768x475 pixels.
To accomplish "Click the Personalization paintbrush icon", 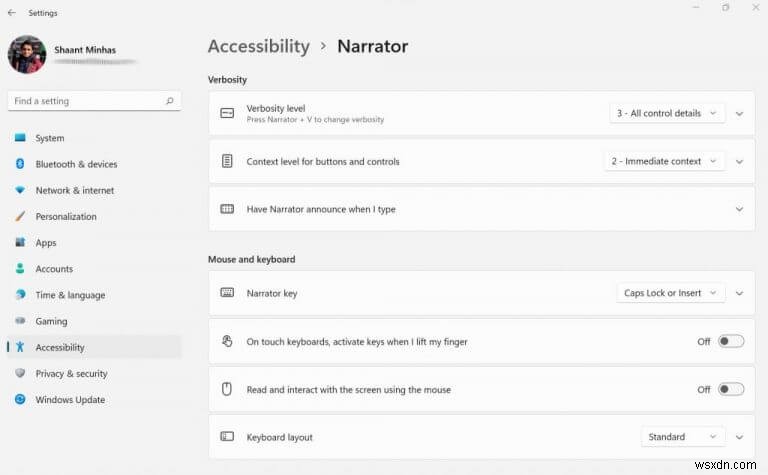I will click(20, 216).
